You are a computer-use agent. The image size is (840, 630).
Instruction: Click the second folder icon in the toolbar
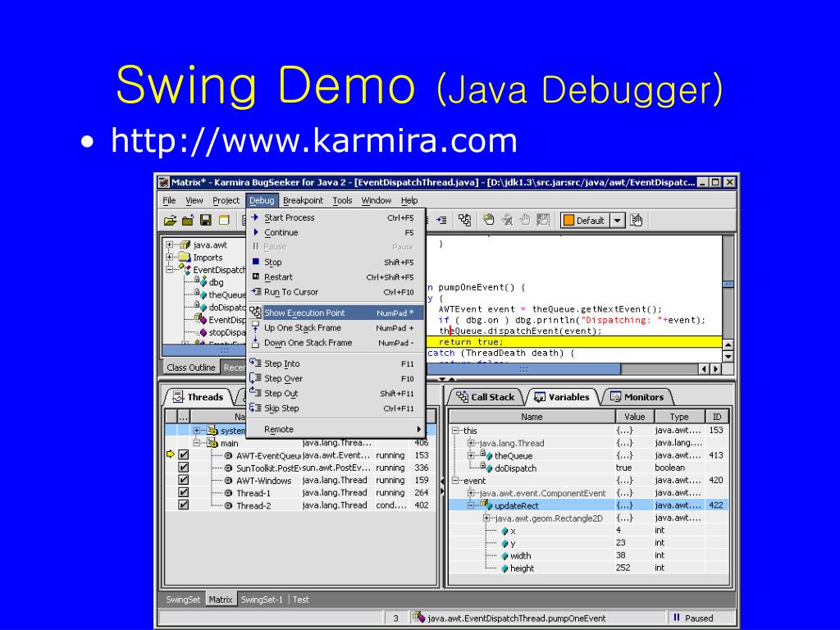click(188, 220)
